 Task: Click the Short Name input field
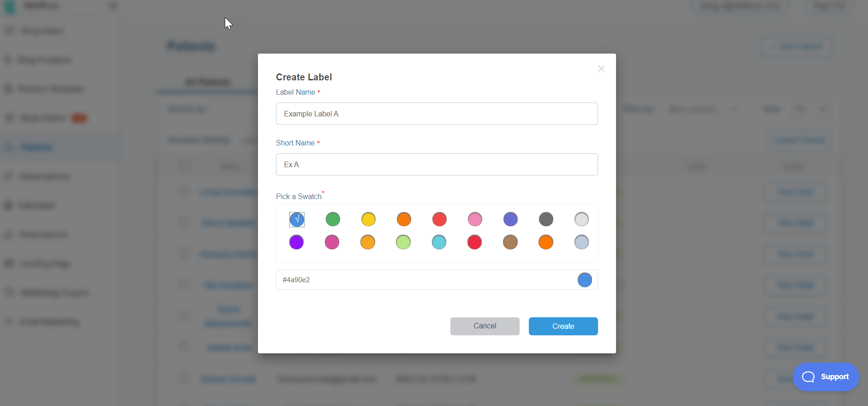pyautogui.click(x=437, y=164)
